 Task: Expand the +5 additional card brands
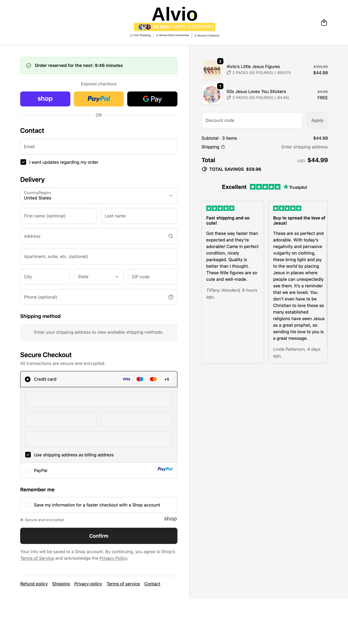pyautogui.click(x=166, y=379)
